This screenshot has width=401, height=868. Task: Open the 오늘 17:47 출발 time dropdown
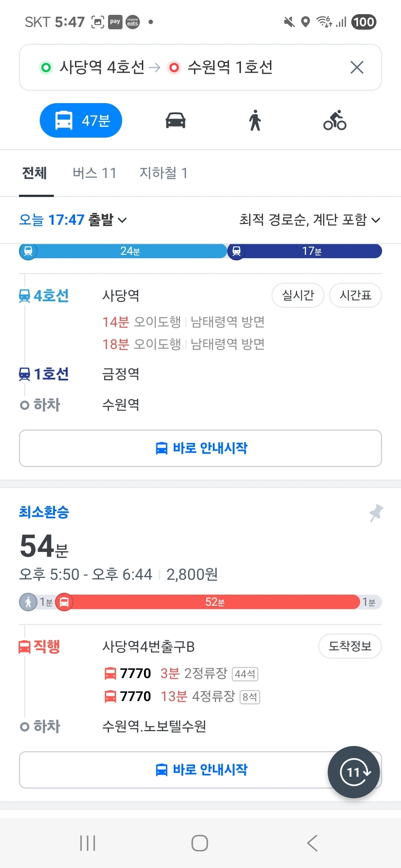[x=73, y=220]
